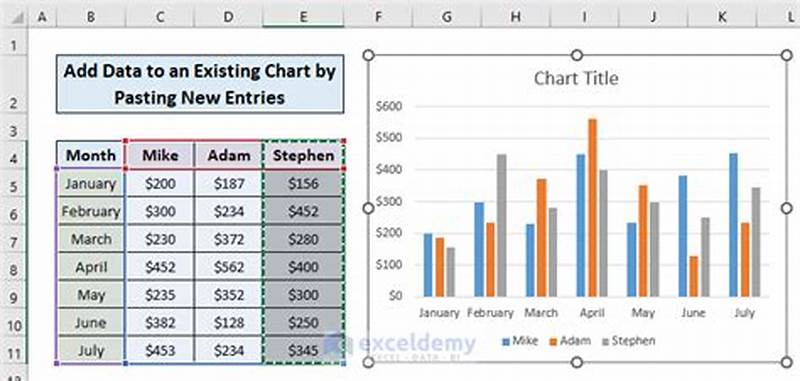Click the chart's bottom-middle resize handle
This screenshot has height=381, width=800.
point(577,362)
